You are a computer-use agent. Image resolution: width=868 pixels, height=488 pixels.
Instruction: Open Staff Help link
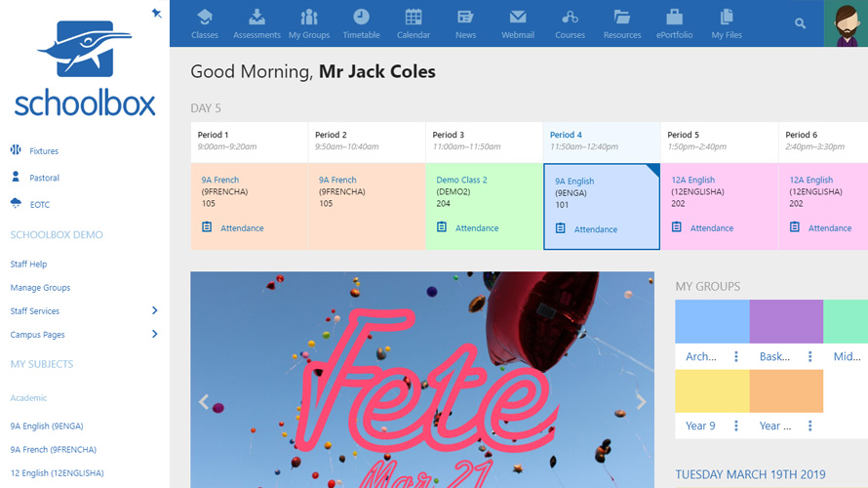click(x=28, y=264)
